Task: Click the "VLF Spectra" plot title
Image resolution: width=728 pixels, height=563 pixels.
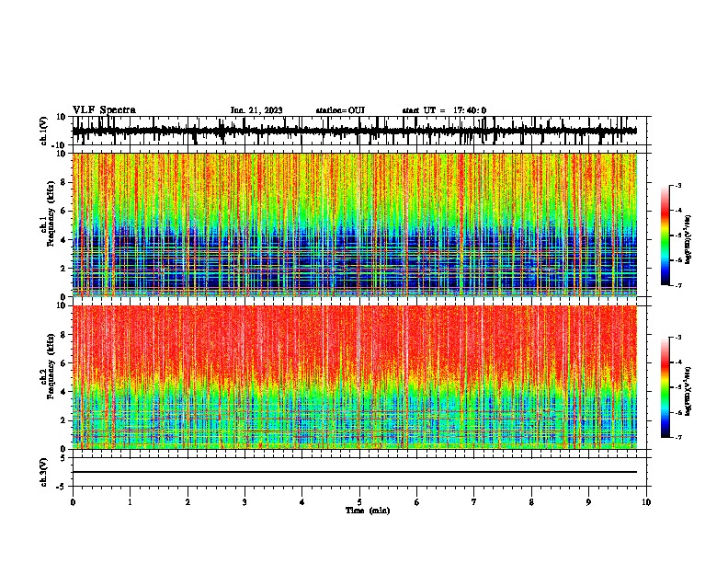Action: 104,110
